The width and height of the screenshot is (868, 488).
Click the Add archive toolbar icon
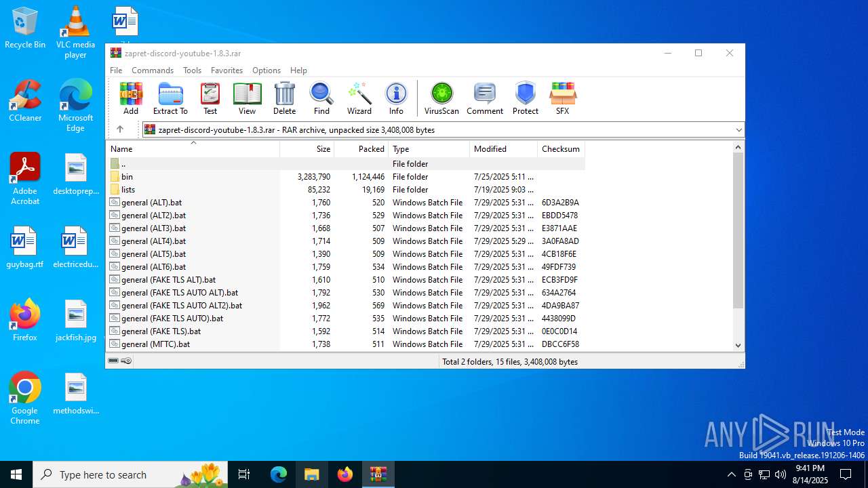[x=131, y=99]
